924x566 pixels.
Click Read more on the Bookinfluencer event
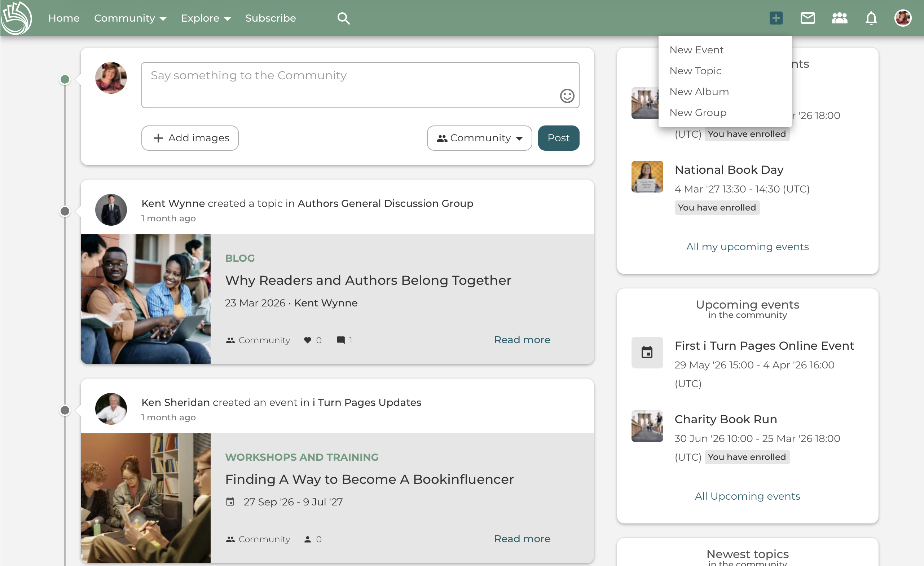(x=522, y=539)
